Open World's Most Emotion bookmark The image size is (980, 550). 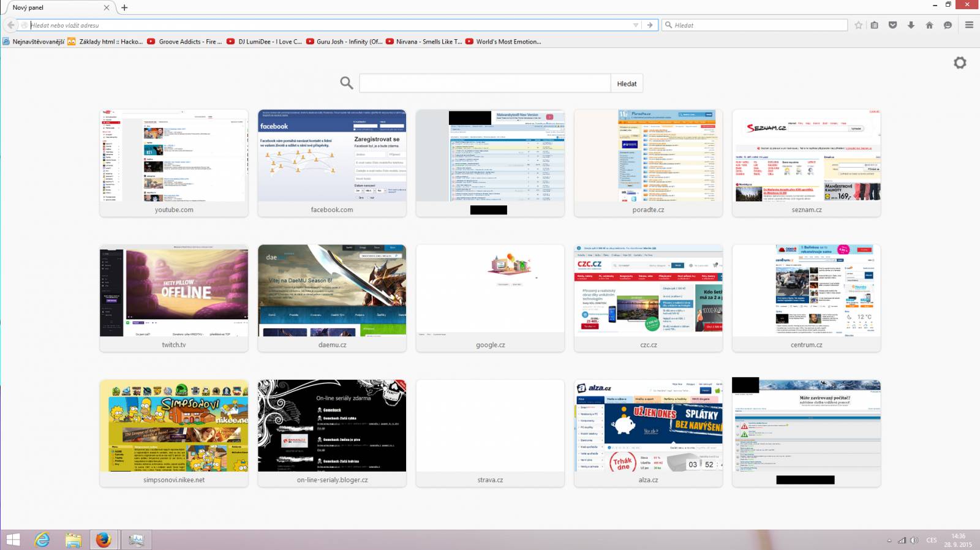[x=503, y=42]
